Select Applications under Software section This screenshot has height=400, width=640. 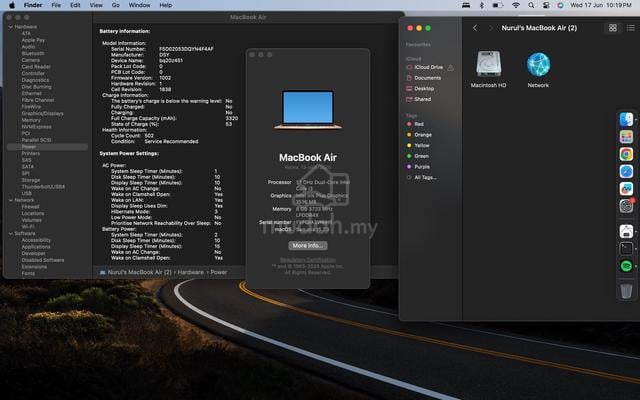(36, 247)
